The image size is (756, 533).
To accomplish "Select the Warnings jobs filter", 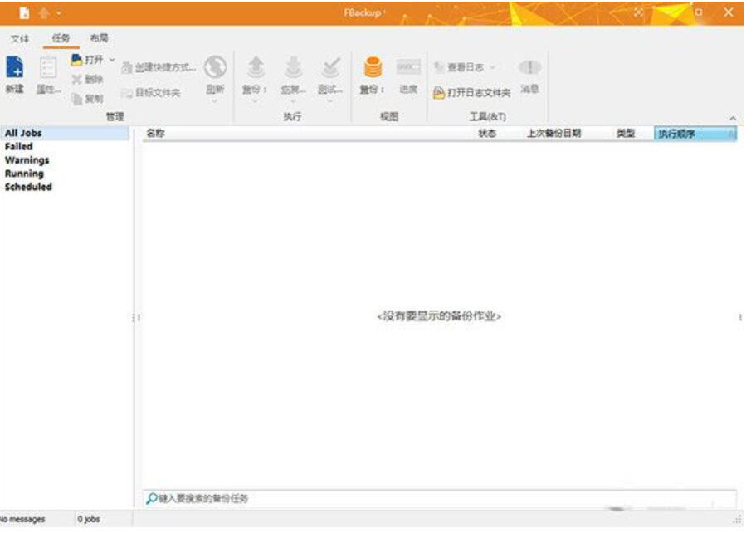I will tap(27, 160).
